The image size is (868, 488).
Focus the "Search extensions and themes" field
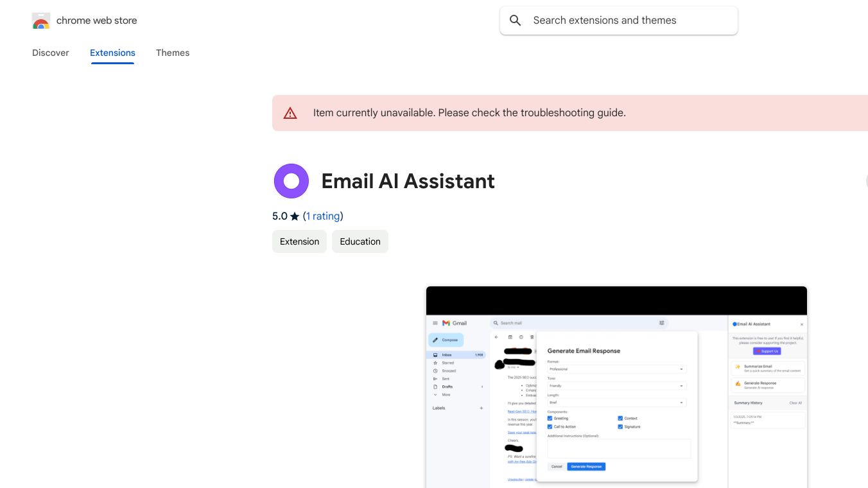pos(619,21)
